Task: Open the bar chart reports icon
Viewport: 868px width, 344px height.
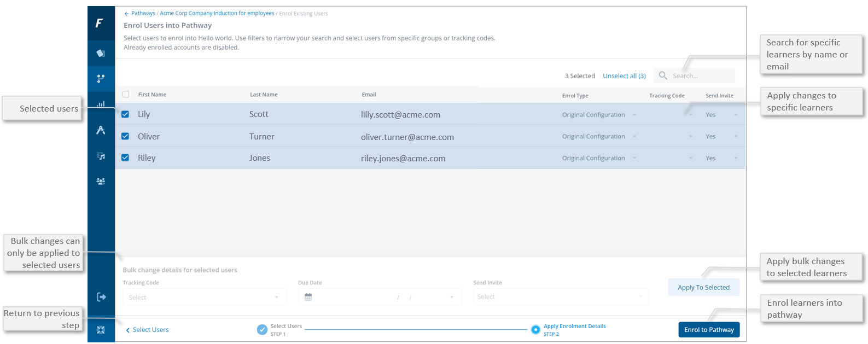Action: point(101,104)
